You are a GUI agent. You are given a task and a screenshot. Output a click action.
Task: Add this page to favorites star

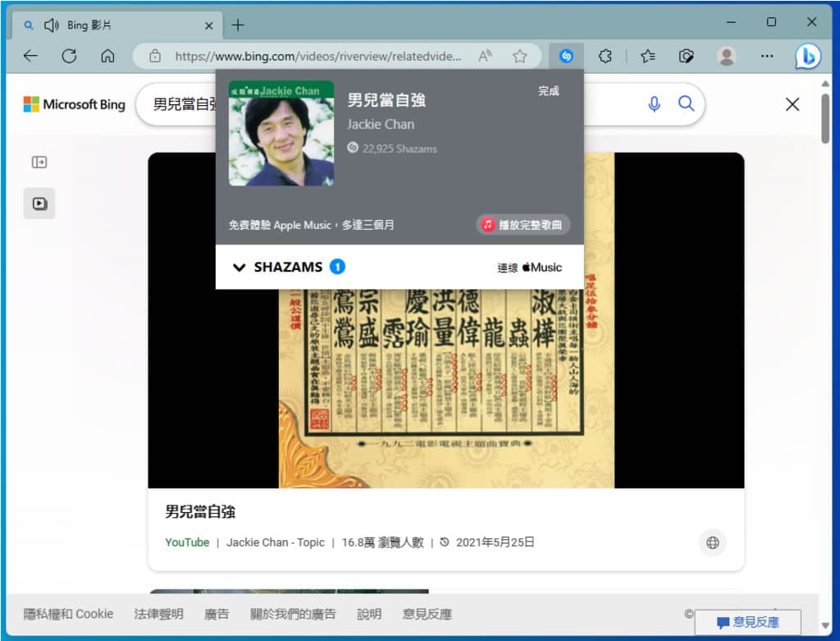click(519, 56)
